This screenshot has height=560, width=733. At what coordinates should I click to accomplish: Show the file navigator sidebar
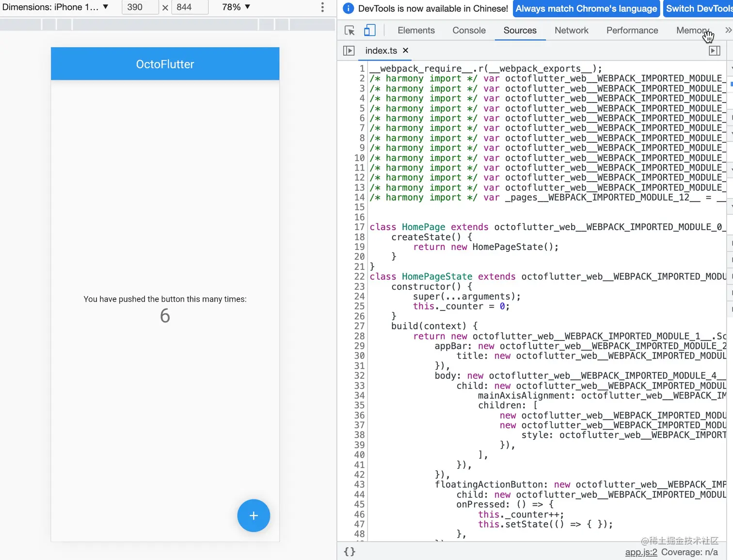[x=349, y=50]
